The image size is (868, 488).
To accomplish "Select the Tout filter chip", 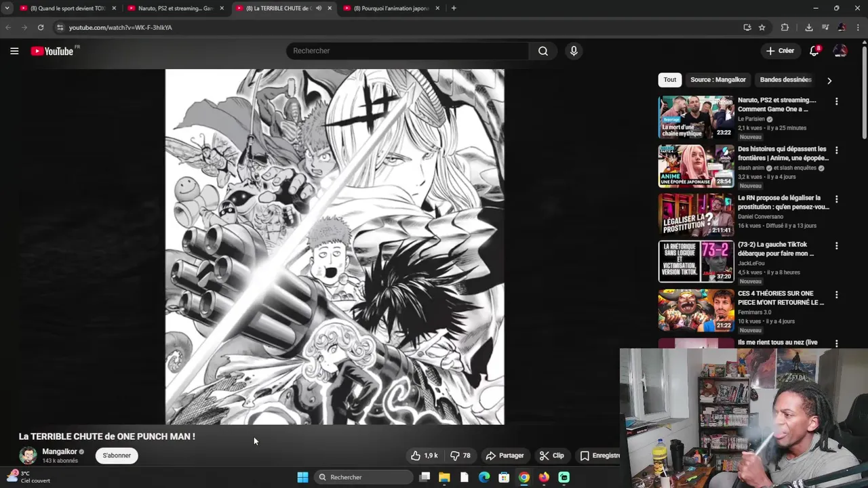I will [670, 80].
